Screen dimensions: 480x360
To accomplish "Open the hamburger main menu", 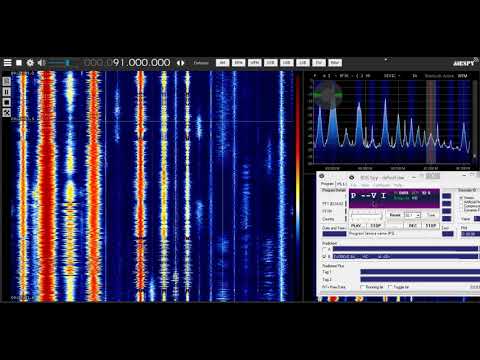I will tap(7, 63).
